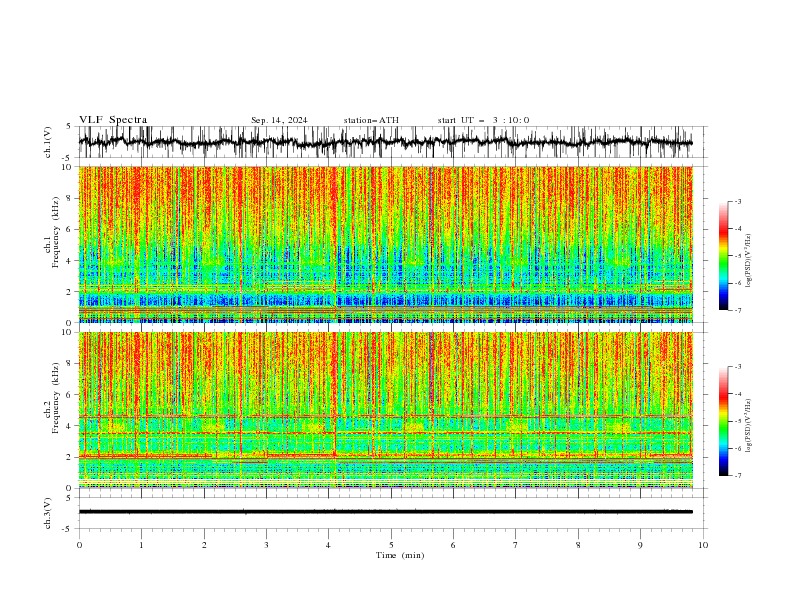Select the "Sep. 14, 2024" date text

point(279,120)
